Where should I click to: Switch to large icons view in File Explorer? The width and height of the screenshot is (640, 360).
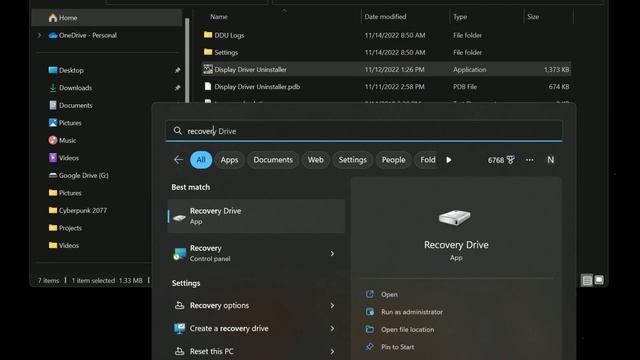599,280
